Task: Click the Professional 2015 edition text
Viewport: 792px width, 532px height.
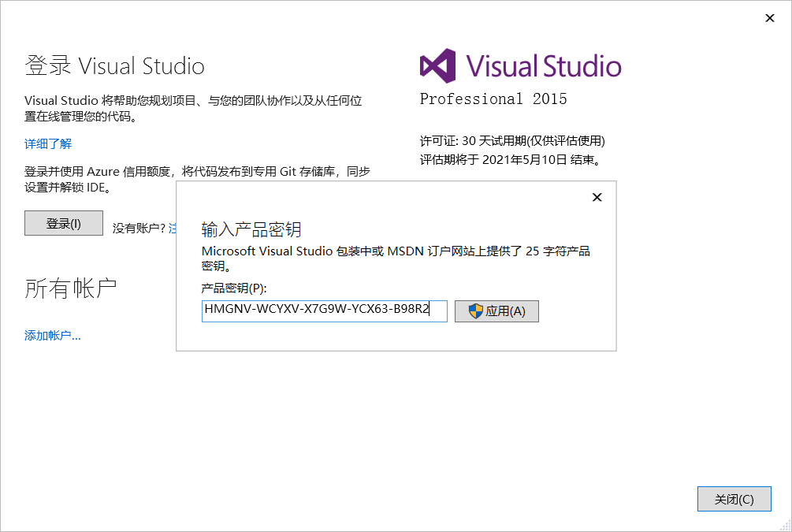Action: [x=493, y=99]
